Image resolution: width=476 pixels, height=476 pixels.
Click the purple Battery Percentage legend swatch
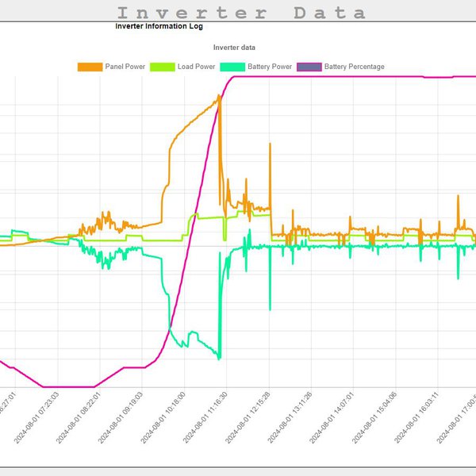coord(309,67)
